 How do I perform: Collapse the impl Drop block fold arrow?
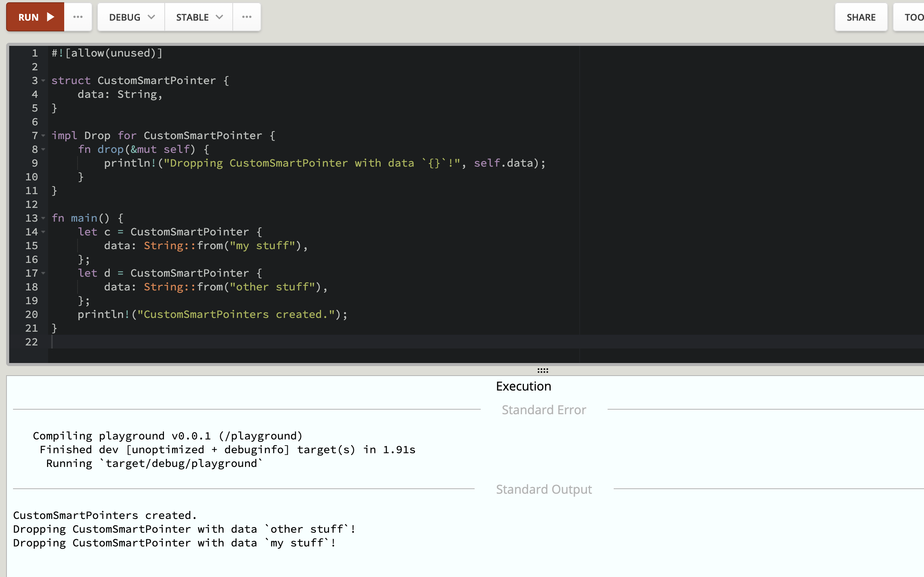pos(44,136)
